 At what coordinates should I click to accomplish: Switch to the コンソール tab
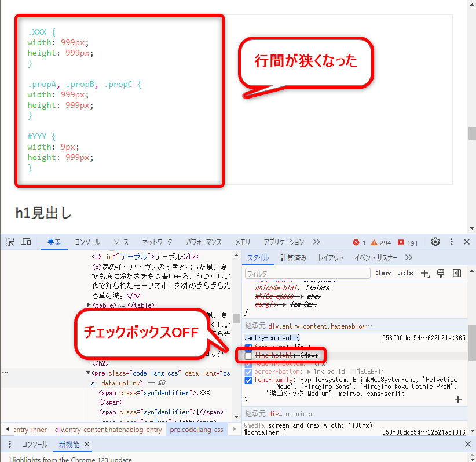click(x=87, y=242)
